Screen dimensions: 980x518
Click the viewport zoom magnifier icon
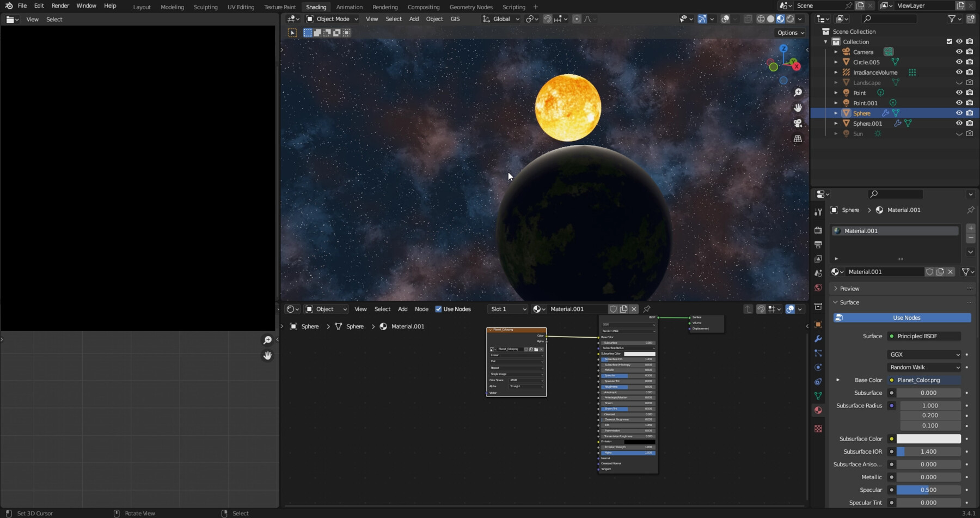pos(798,92)
